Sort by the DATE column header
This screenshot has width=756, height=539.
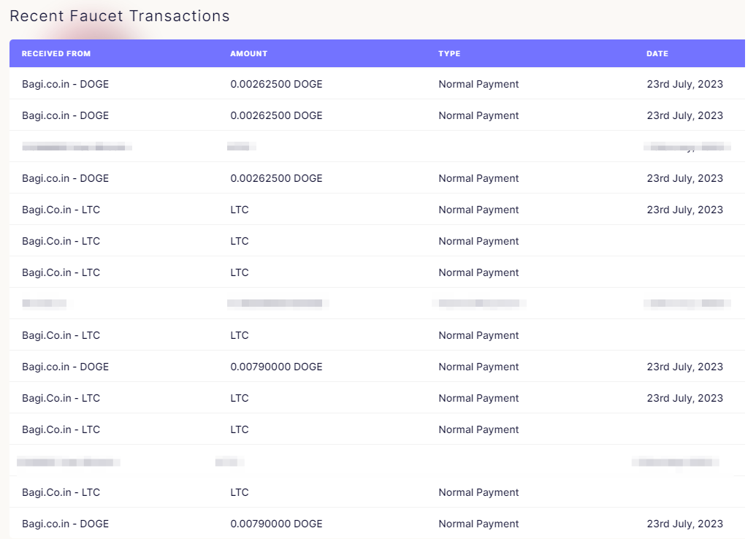(x=657, y=54)
